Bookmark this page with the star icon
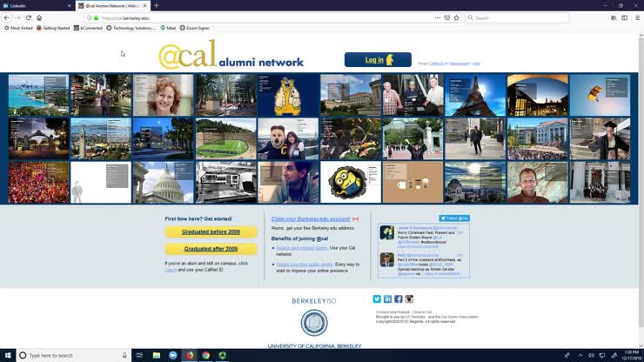Image resolution: width=644 pixels, height=362 pixels. [x=456, y=17]
